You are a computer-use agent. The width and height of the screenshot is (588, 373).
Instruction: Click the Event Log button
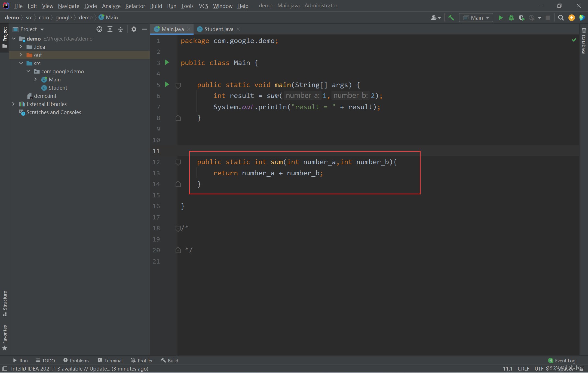pos(562,360)
